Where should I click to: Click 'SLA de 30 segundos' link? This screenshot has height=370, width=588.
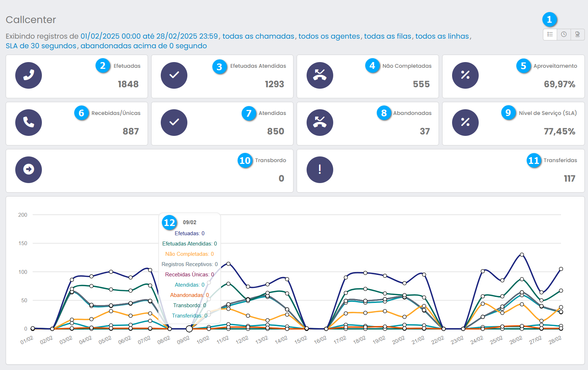coord(41,46)
